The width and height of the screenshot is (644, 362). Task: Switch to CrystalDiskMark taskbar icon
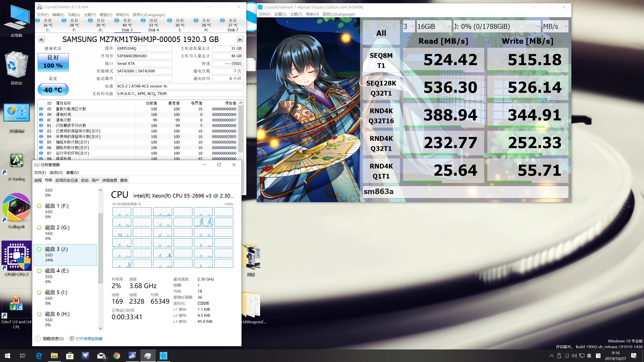pos(164,356)
